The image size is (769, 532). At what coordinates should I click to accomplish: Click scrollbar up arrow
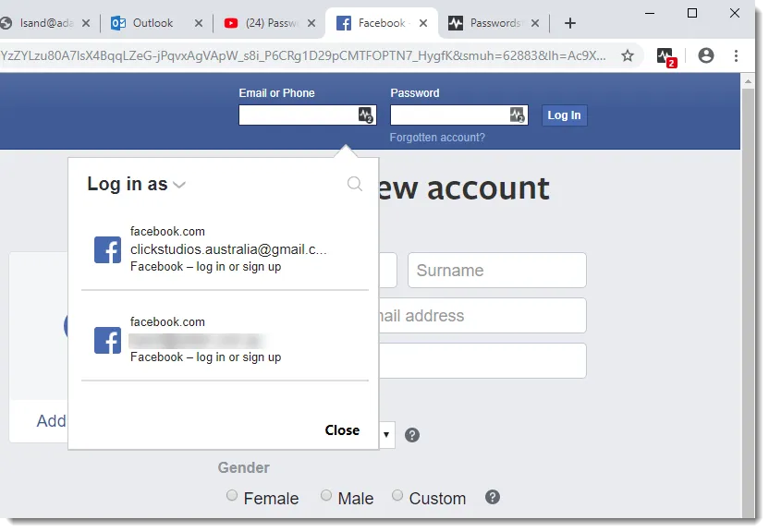pos(748,81)
